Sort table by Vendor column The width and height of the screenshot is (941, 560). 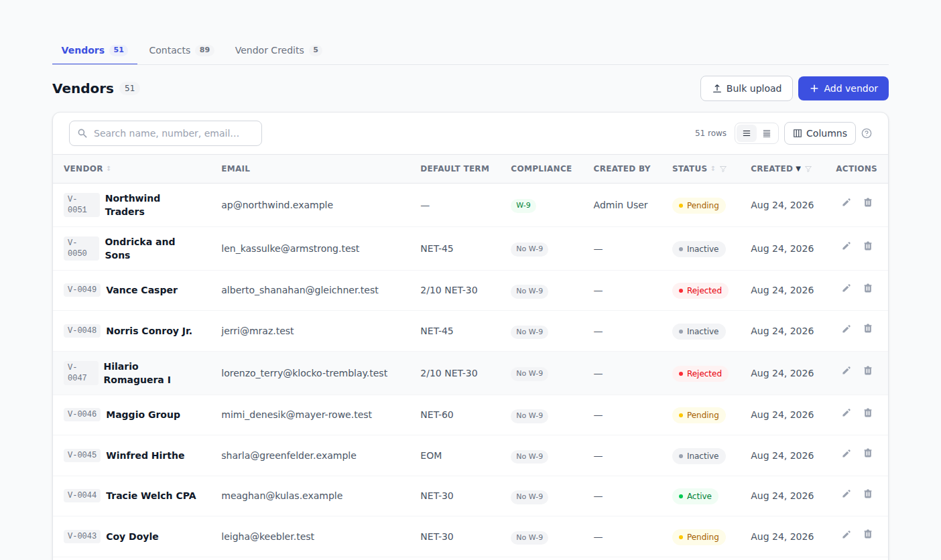point(87,169)
